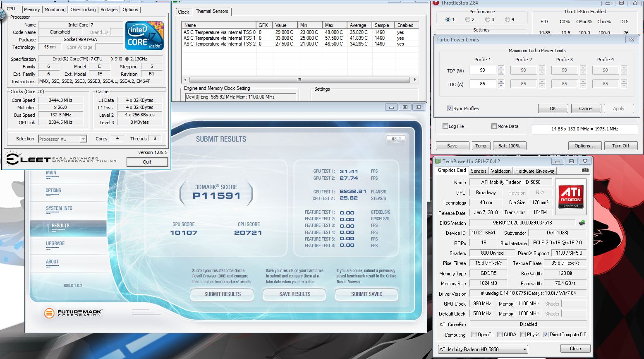The image size is (644, 359).
Task: Click Profile 1 TDC value field
Action: [482, 84]
